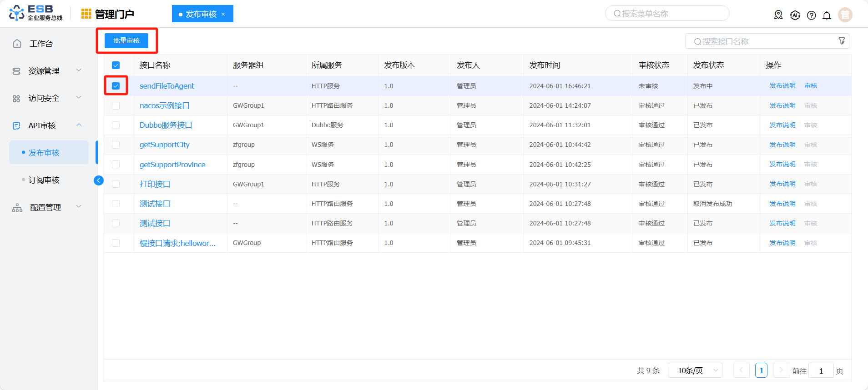Close the 发布审核 tab
Image resolution: width=868 pixels, height=390 pixels.
(223, 14)
